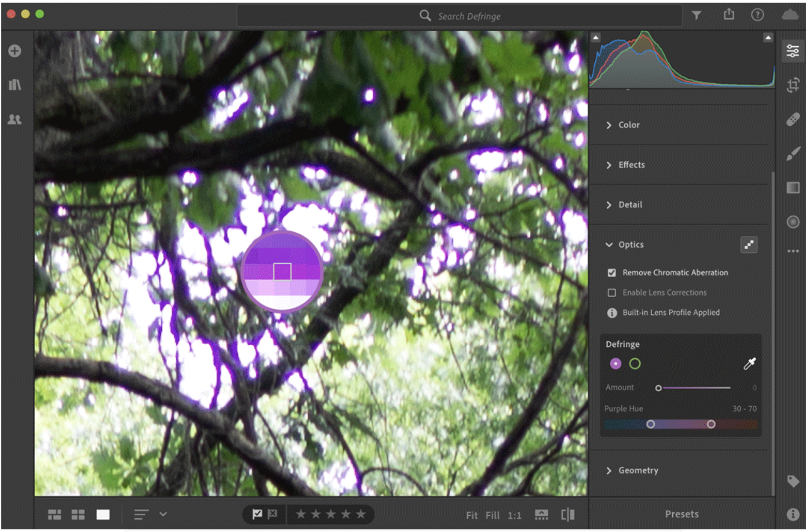This screenshot has height=532, width=809.
Task: Select the Healing Brush tool
Action: pyautogui.click(x=793, y=119)
